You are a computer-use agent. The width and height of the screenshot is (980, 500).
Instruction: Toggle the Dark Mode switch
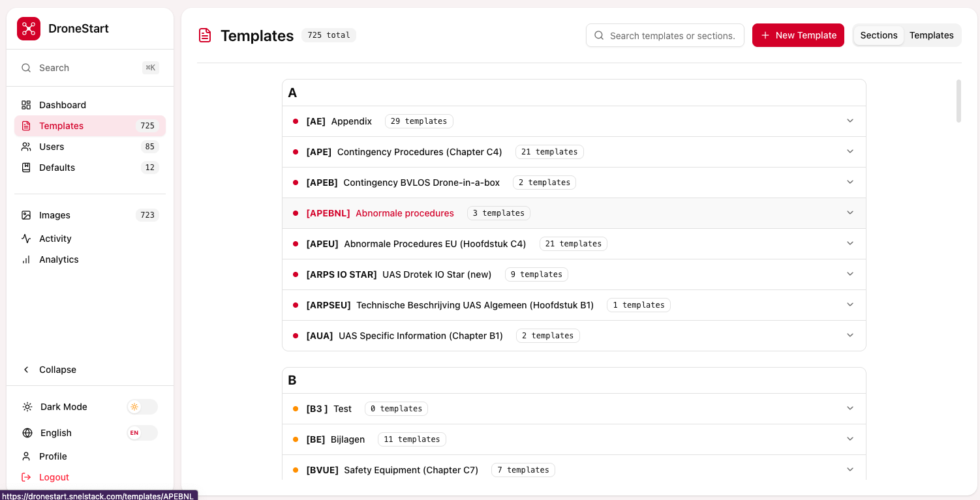[142, 407]
